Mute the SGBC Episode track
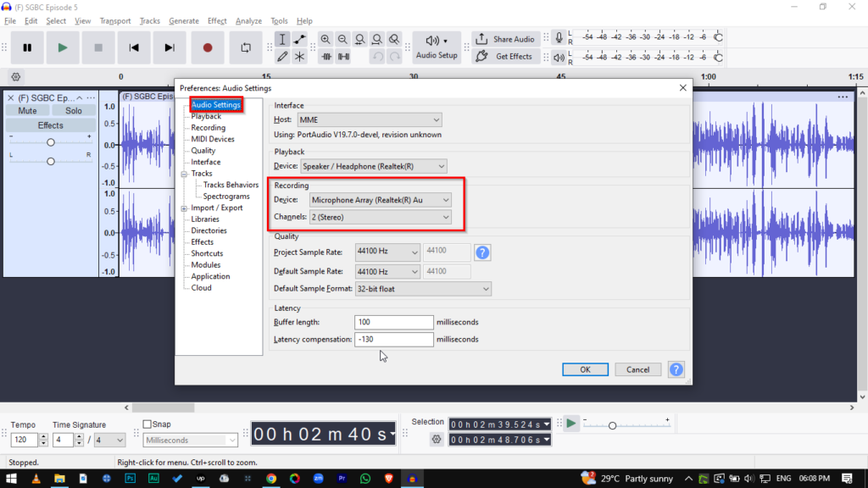The width and height of the screenshot is (868, 488). point(27,111)
